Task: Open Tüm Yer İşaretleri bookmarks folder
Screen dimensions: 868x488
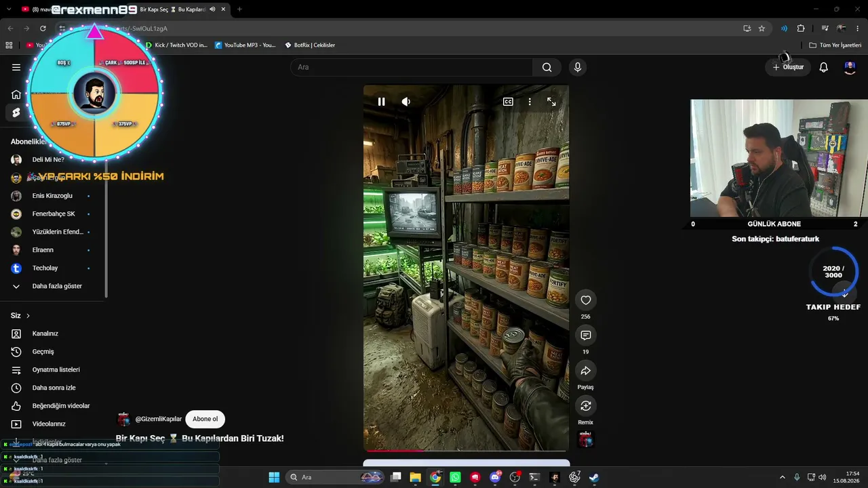Action: pyautogui.click(x=835, y=45)
